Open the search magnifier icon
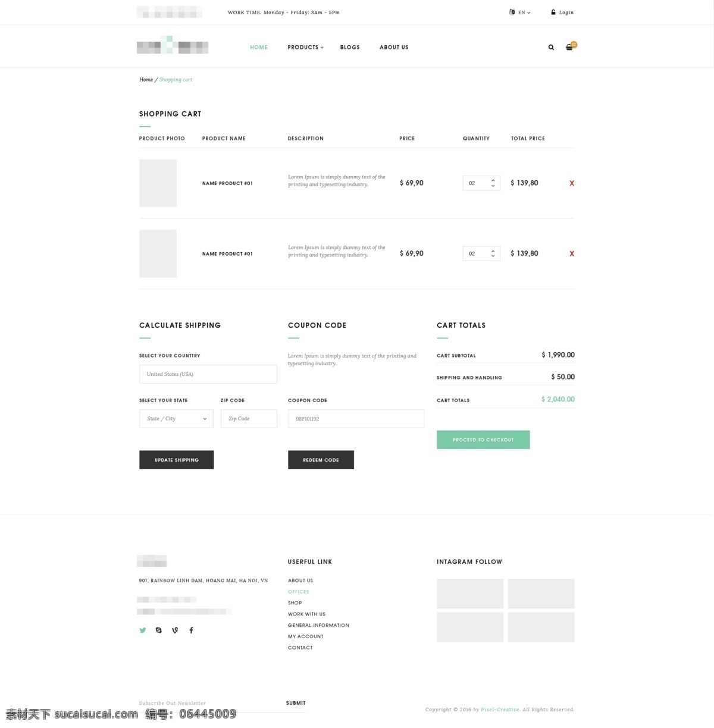714x728 pixels. click(x=551, y=47)
